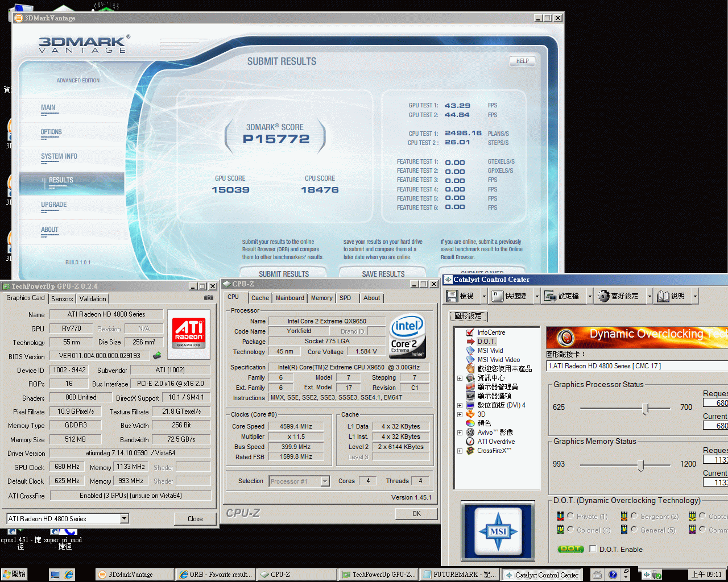
Task: Click the MSI star logo thumbnail
Action: (498, 531)
